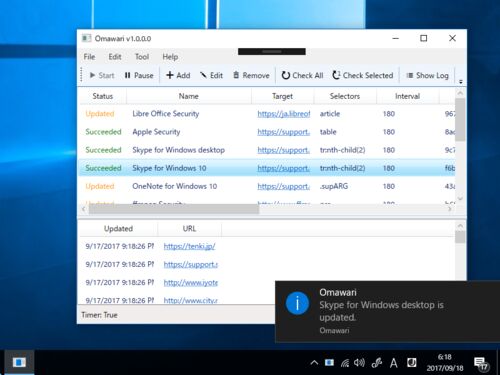
Task: Open the Help menu
Action: pos(170,57)
